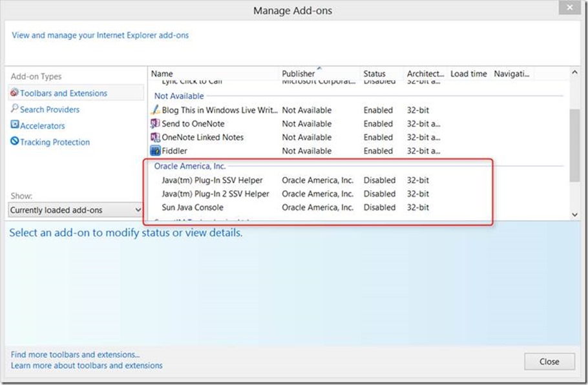This screenshot has width=588, height=385.
Task: Click the Blog This Windows Live Writer icon
Action: click(155, 110)
